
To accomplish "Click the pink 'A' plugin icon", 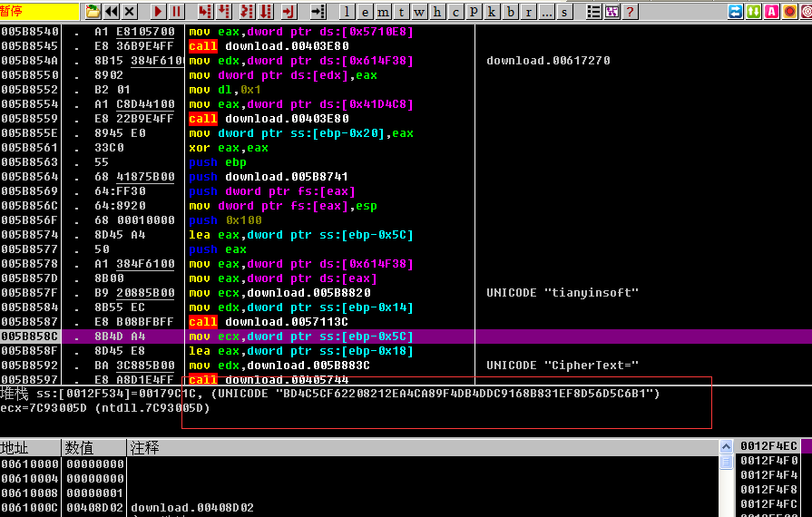I will [x=771, y=12].
